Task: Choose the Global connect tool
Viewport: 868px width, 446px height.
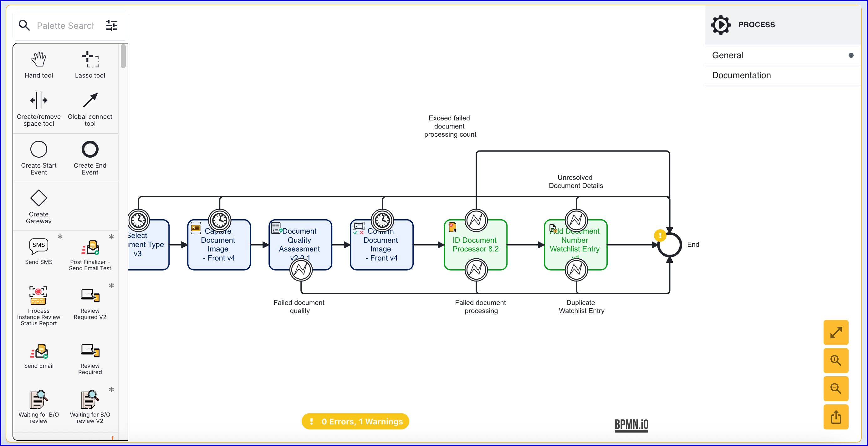Action: 90,100
